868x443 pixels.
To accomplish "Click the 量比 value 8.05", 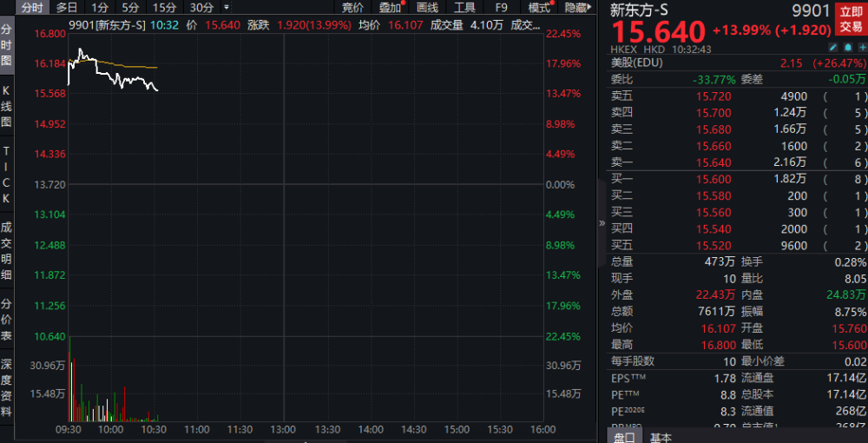I will pyautogui.click(x=855, y=278).
